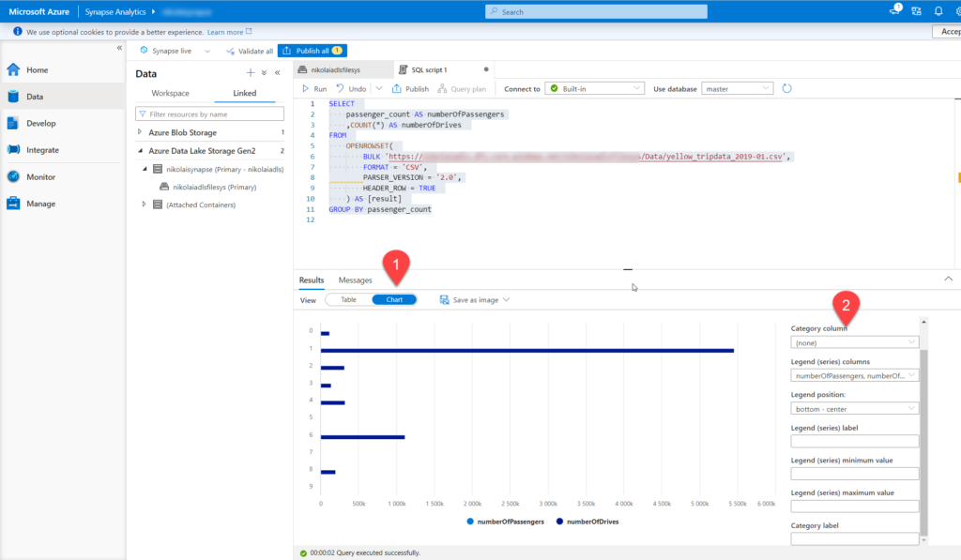
Task: Click the Filter resources by name field
Action: pos(209,114)
